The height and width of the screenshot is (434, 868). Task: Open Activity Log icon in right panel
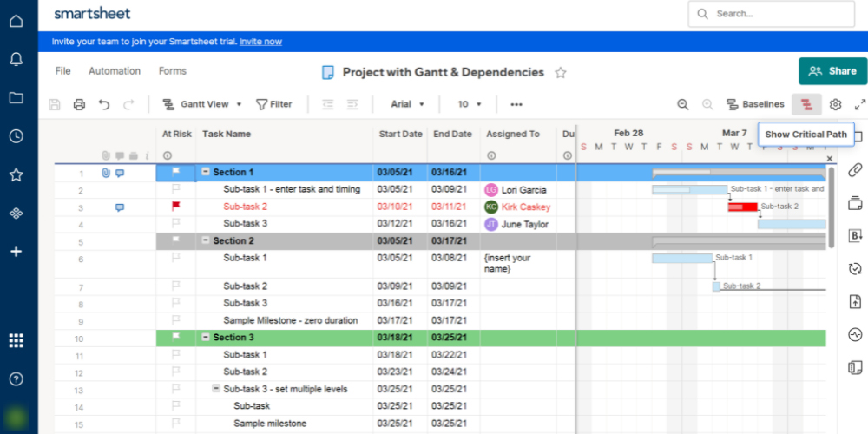tap(855, 334)
